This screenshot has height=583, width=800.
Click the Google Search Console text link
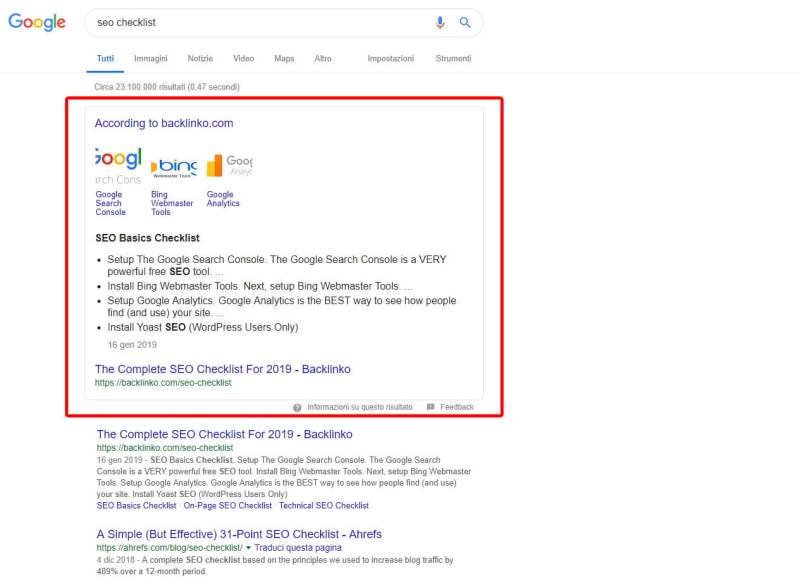(x=110, y=203)
